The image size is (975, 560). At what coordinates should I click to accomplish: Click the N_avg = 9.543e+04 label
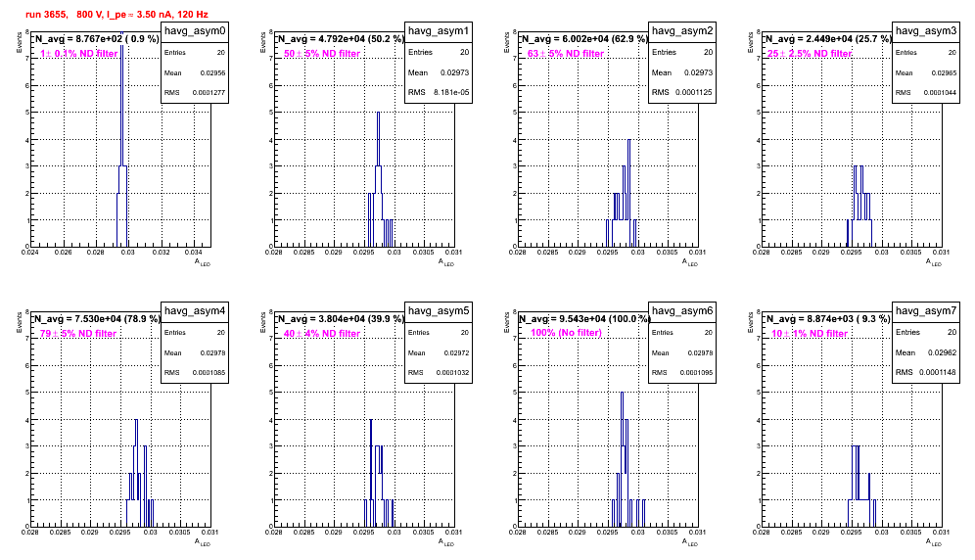584,318
